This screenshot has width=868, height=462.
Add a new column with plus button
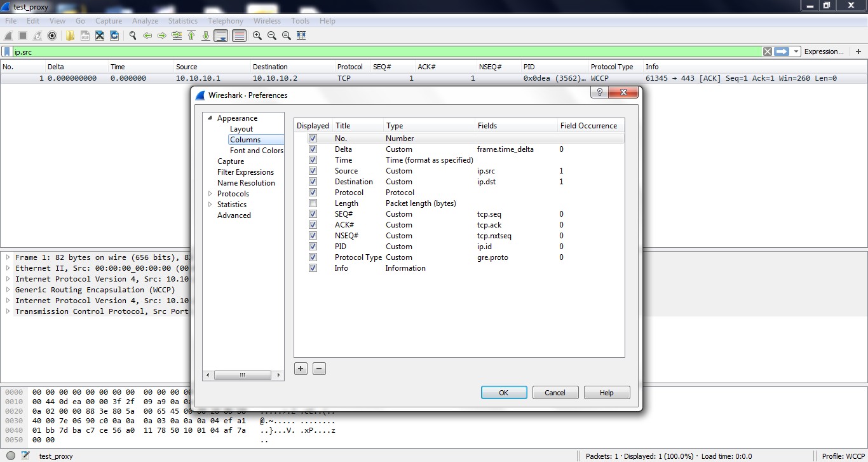click(x=301, y=369)
